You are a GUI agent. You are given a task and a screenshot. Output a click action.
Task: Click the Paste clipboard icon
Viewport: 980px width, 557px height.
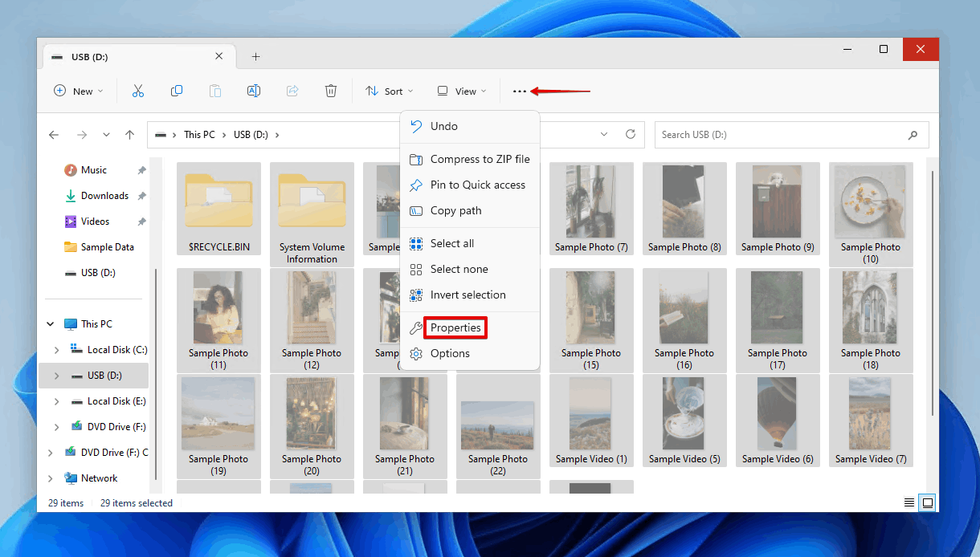215,91
